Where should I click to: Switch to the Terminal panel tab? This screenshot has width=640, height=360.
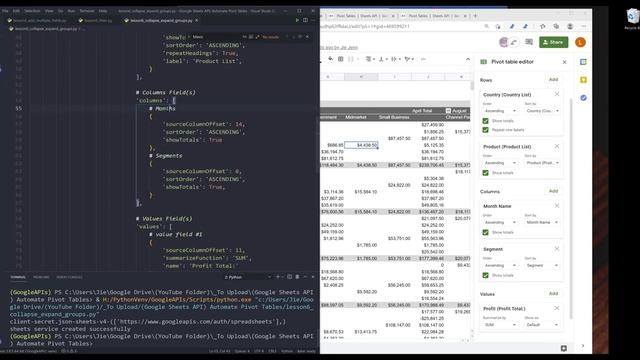point(18,277)
